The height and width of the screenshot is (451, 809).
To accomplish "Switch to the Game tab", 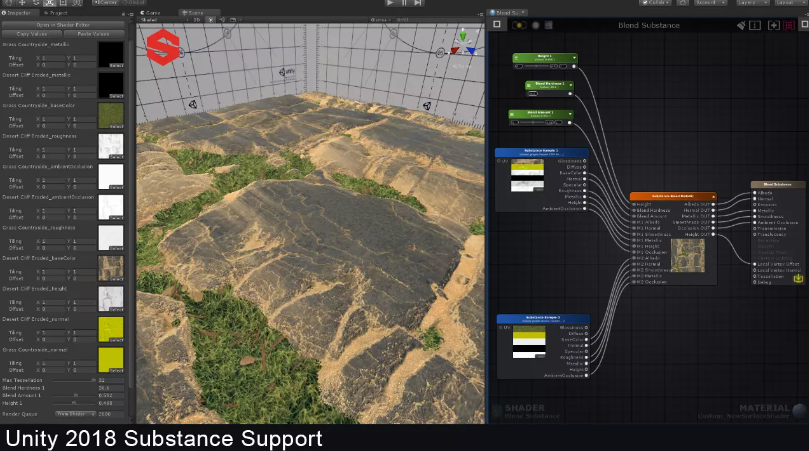I will [151, 13].
